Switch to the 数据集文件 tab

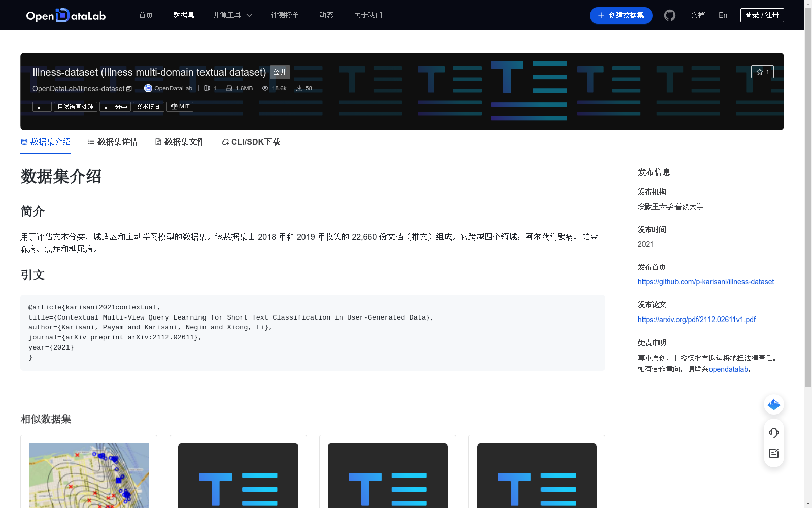tap(180, 142)
